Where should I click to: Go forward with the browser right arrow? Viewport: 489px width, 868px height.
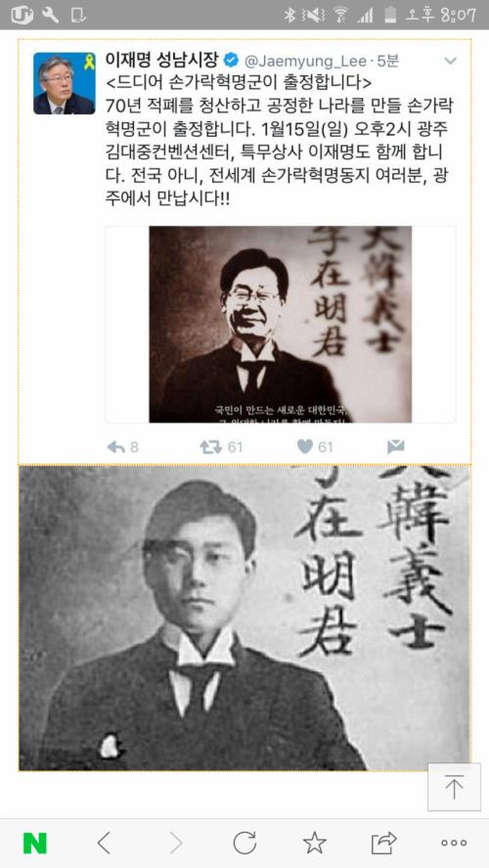click(x=176, y=844)
